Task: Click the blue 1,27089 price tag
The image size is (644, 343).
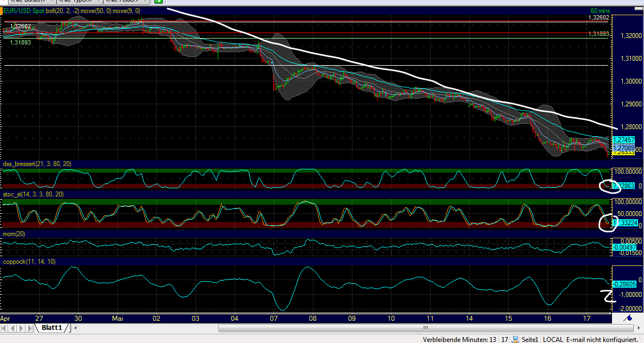Action: pyautogui.click(x=623, y=148)
